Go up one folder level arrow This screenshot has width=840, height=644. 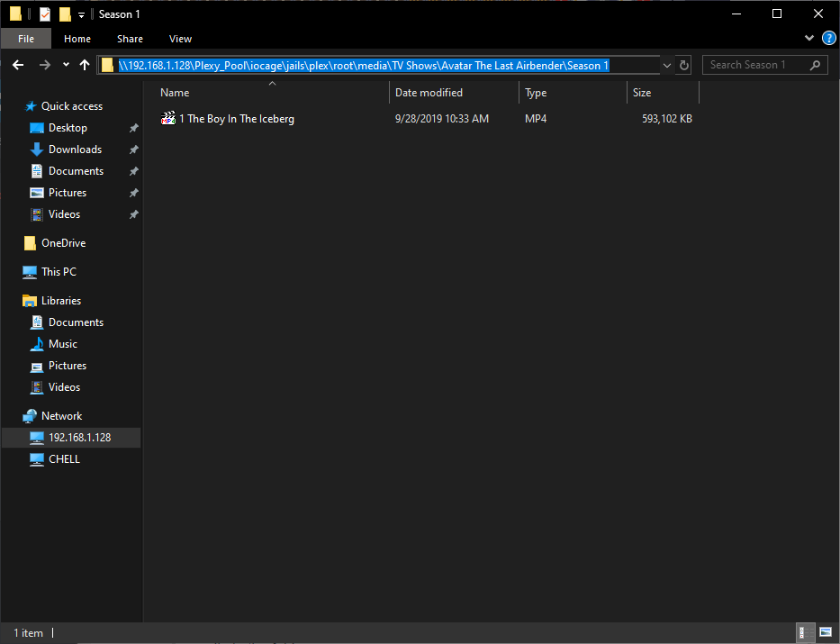(x=85, y=65)
